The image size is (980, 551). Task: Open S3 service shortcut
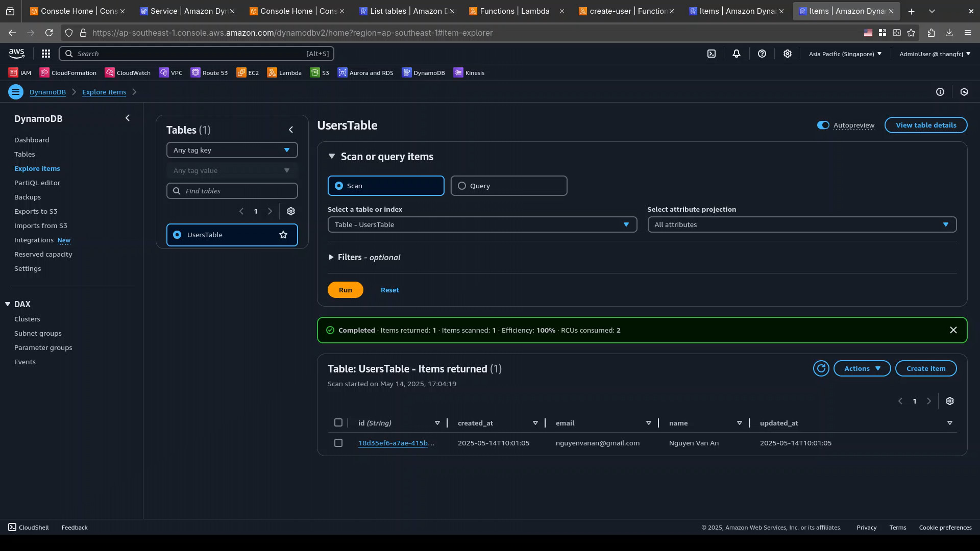(x=320, y=72)
